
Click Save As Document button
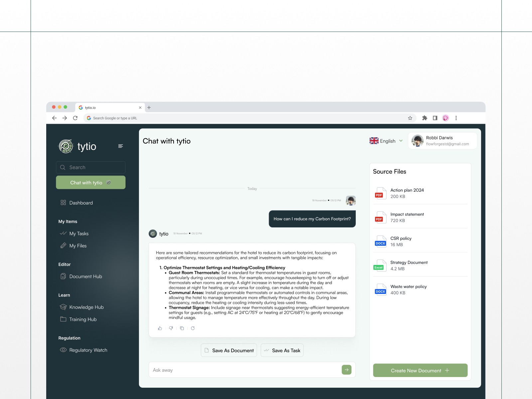[x=229, y=350]
